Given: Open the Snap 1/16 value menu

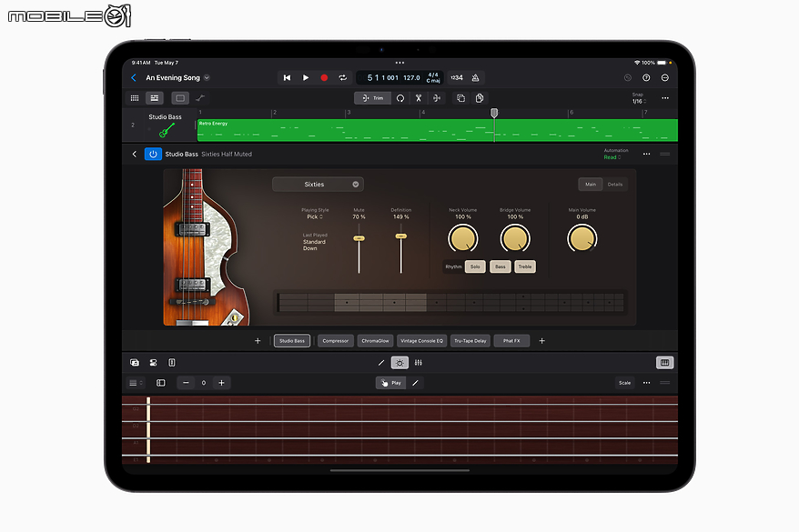Looking at the screenshot, I should 639,101.
